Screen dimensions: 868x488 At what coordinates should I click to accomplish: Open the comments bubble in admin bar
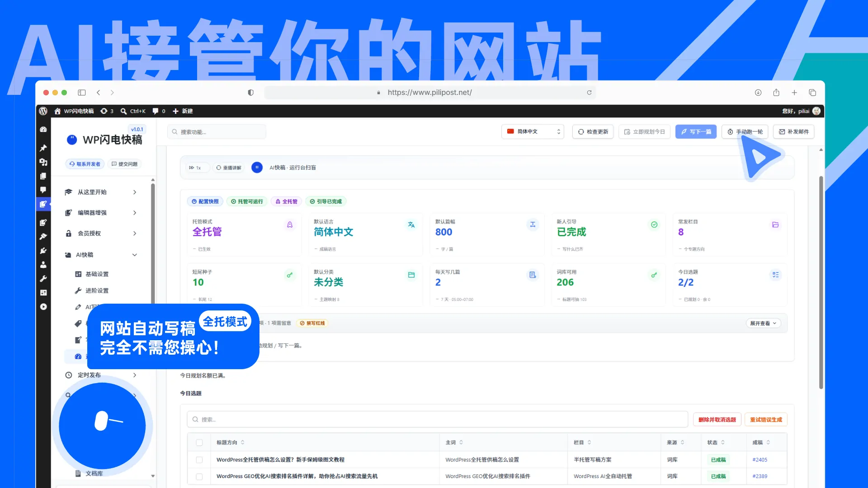tap(159, 111)
